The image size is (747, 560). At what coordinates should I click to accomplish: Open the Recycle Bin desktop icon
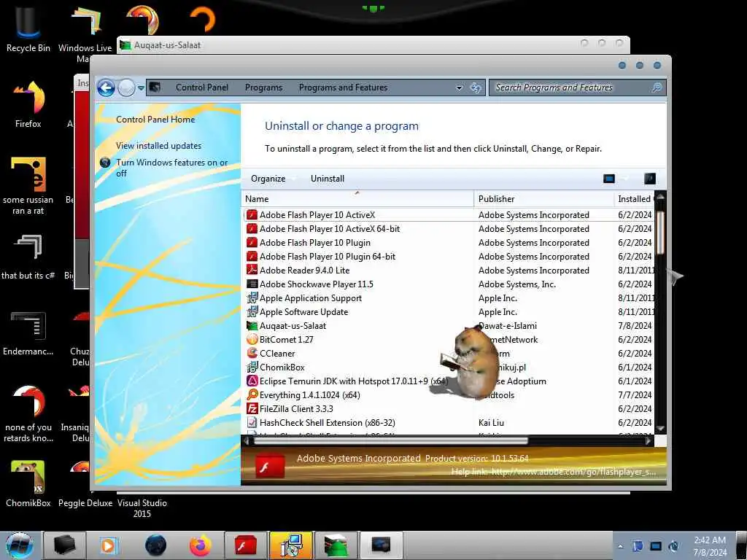pos(28,28)
